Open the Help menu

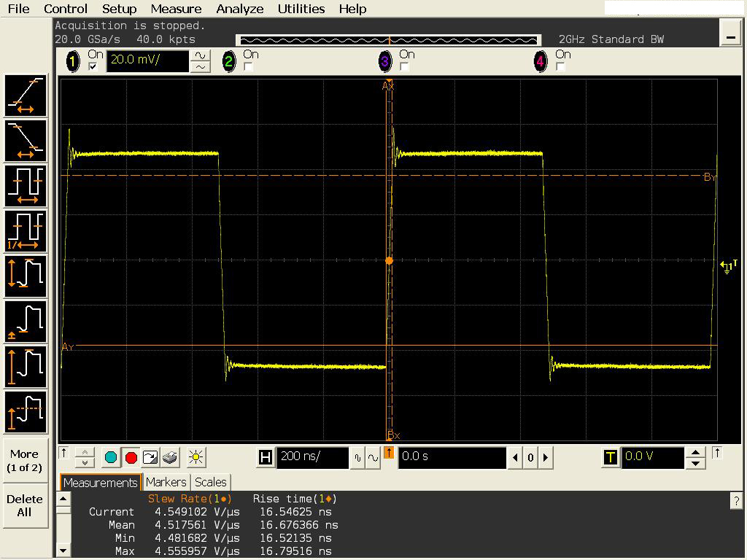pyautogui.click(x=352, y=9)
